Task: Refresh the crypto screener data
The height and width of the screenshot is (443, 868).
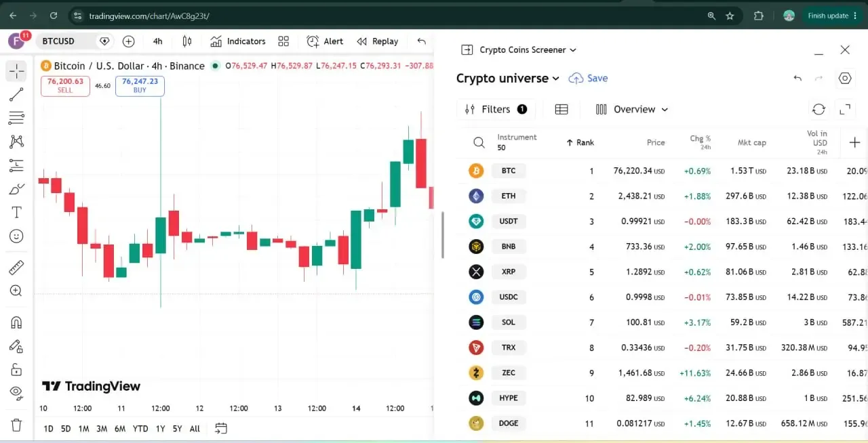Action: tap(818, 109)
